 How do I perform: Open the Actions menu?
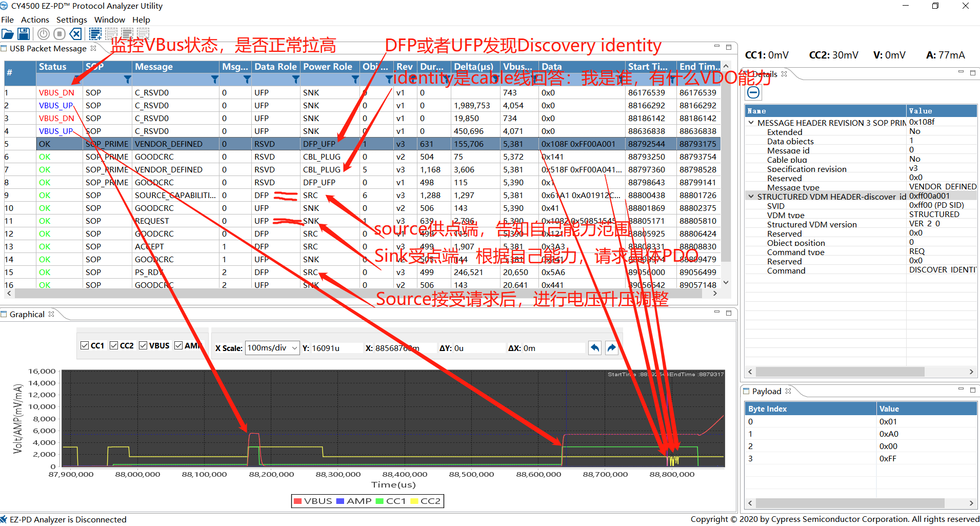click(35, 20)
